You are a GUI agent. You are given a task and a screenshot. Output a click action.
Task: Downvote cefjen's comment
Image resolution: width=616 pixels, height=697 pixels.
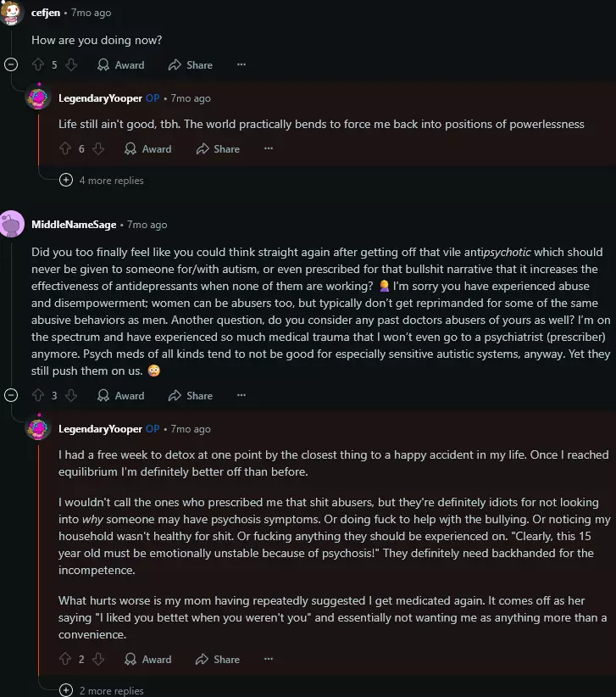[x=71, y=64]
